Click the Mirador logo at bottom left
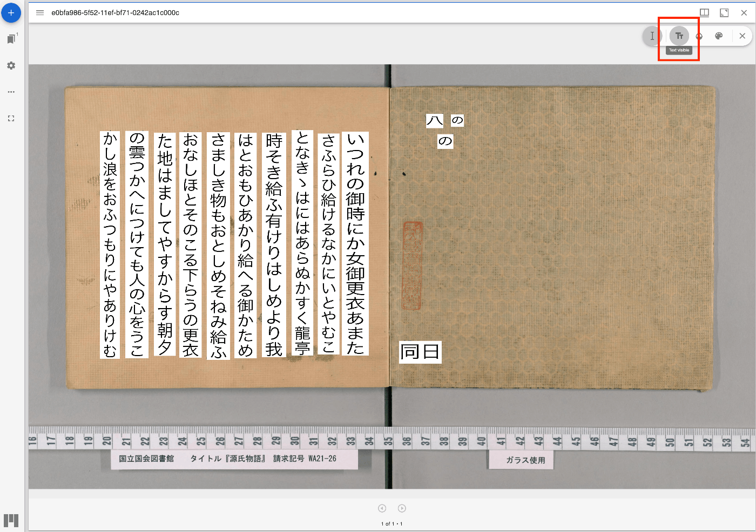Viewport: 756px width, 532px height. tap(11, 520)
